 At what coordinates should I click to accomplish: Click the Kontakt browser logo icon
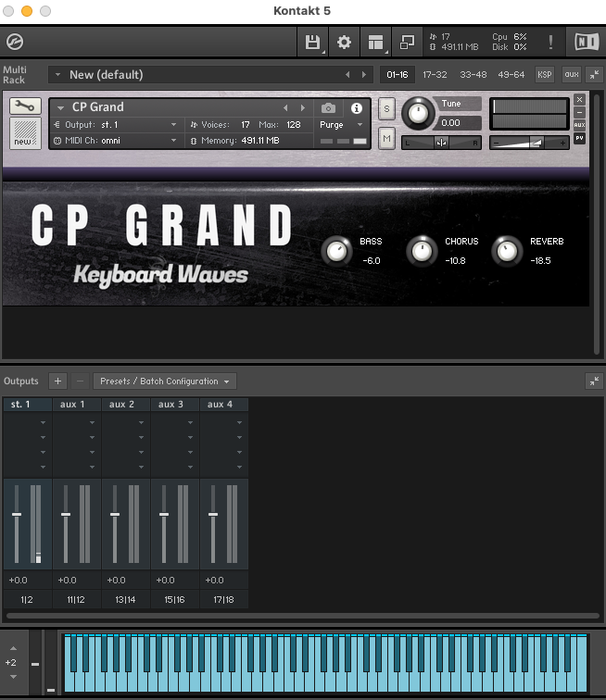(x=15, y=42)
